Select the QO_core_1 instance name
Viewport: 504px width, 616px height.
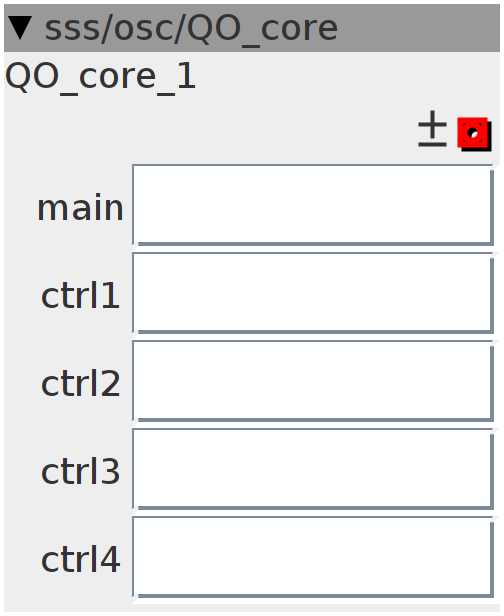[101, 76]
